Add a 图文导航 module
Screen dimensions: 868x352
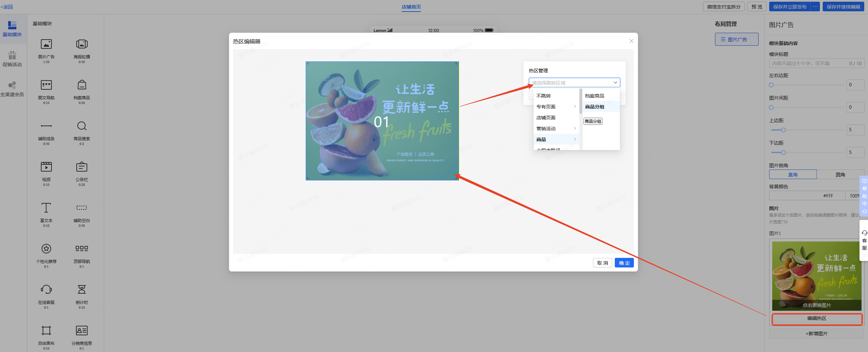[x=46, y=91]
